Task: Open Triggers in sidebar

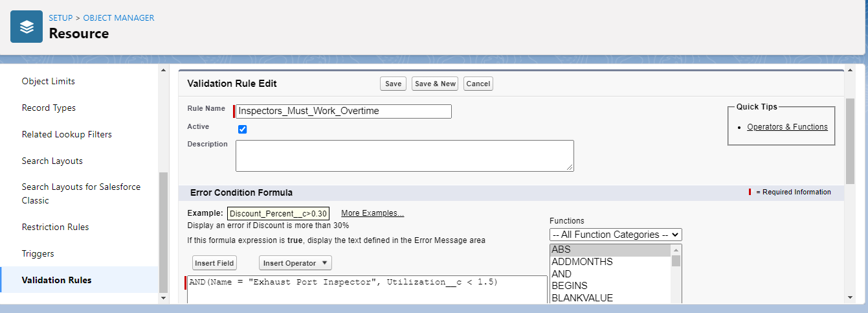Action: coord(38,253)
